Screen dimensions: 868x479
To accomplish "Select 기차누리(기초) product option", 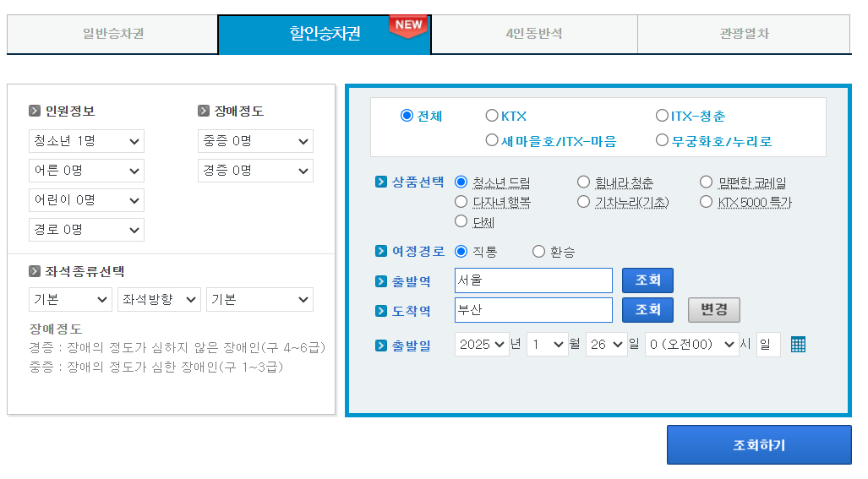I will [583, 202].
